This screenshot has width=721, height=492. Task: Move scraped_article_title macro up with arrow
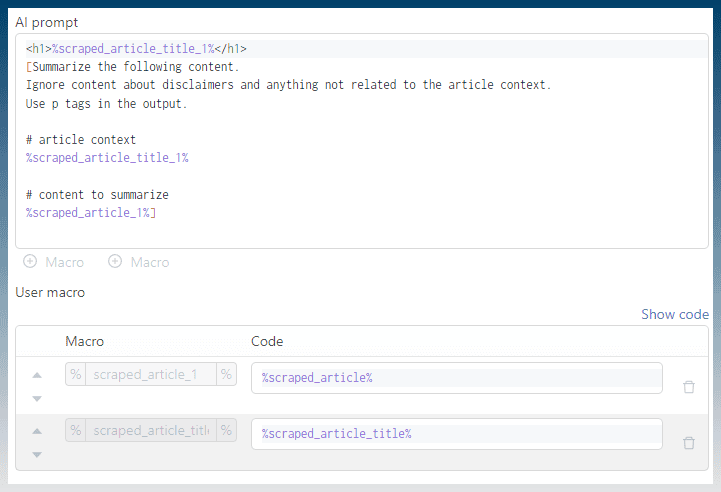click(37, 431)
